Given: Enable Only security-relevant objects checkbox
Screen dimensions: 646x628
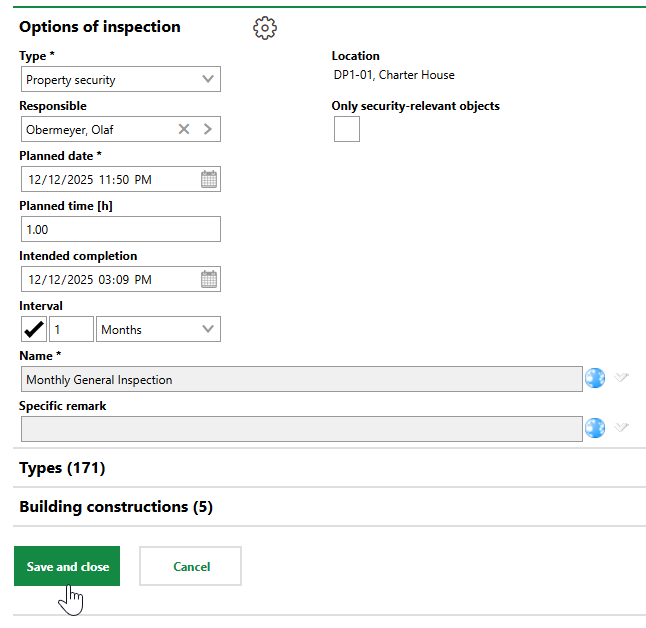Looking at the screenshot, I should coord(347,129).
